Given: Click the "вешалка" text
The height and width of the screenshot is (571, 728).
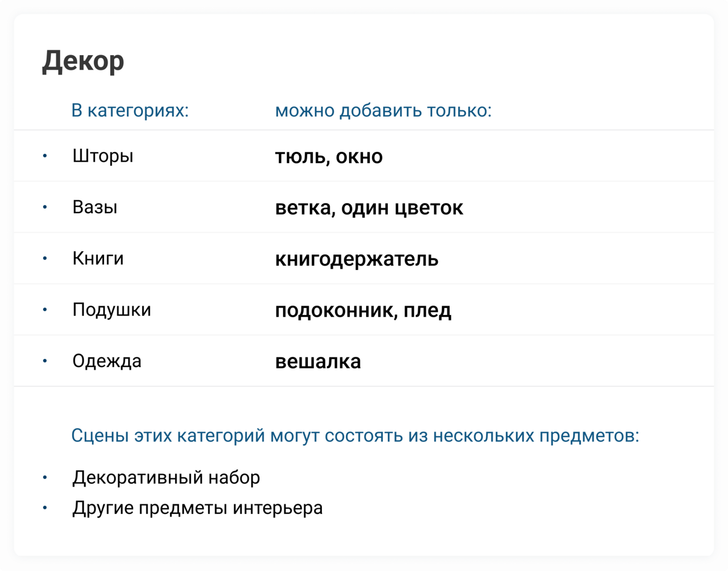Looking at the screenshot, I should (318, 361).
